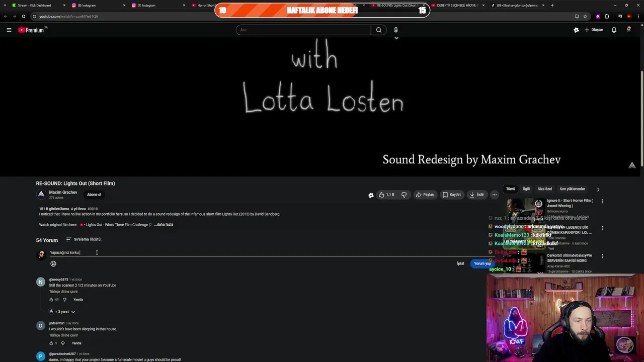Switch to DEDEKTİF SEÇENEKLİ HİKAYE tab
The image size is (644, 362).
[x=457, y=6]
